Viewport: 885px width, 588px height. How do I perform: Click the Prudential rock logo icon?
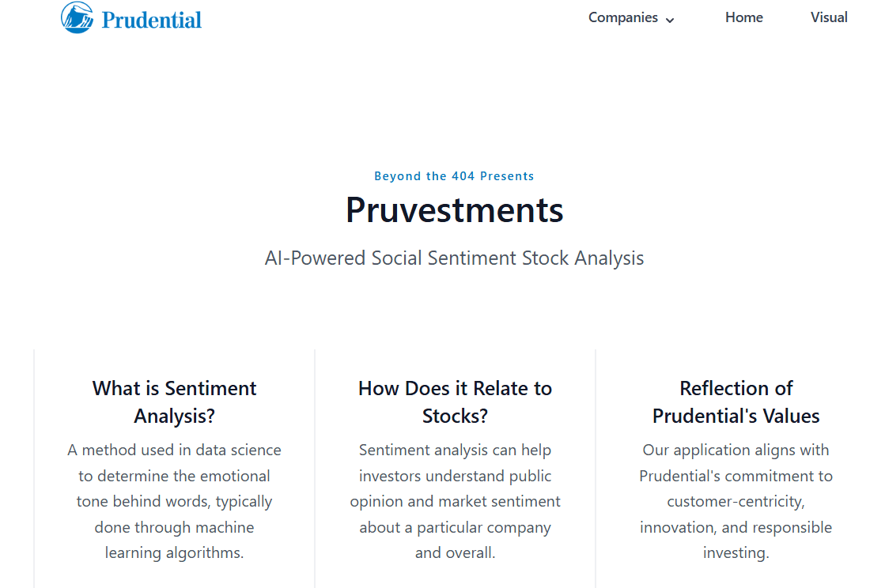[x=77, y=16]
